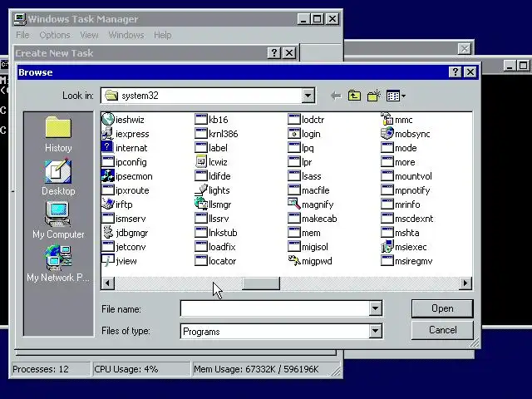Select the mshta file
The height and width of the screenshot is (399, 532).
[x=400, y=233]
